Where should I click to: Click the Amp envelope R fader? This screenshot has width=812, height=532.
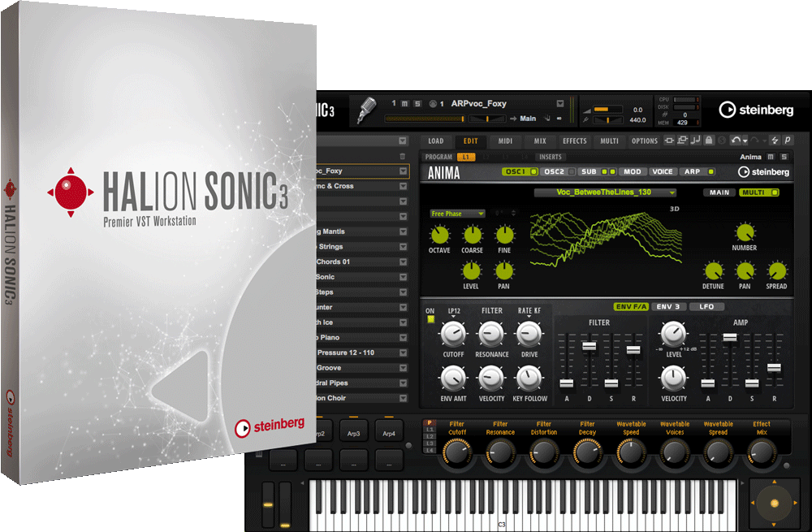tap(774, 368)
